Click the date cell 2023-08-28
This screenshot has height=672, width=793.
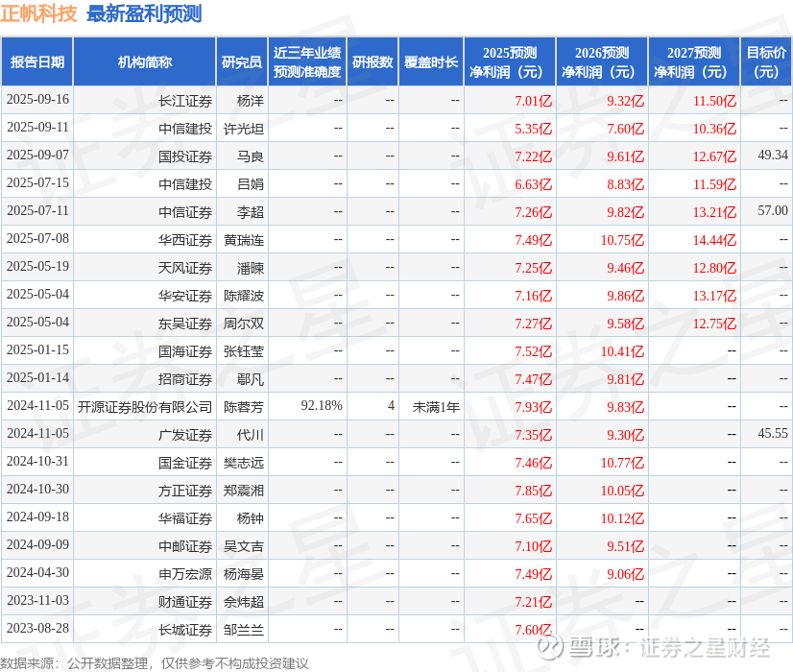[37, 628]
